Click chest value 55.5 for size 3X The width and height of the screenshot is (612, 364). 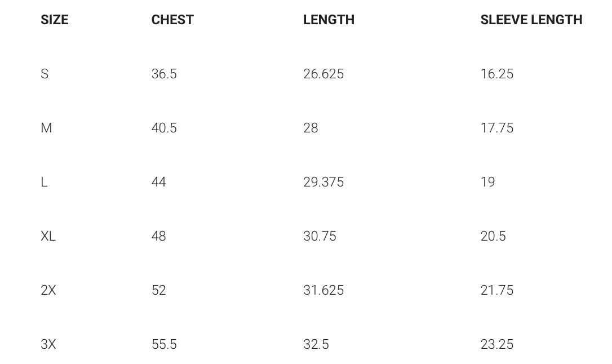coord(164,344)
